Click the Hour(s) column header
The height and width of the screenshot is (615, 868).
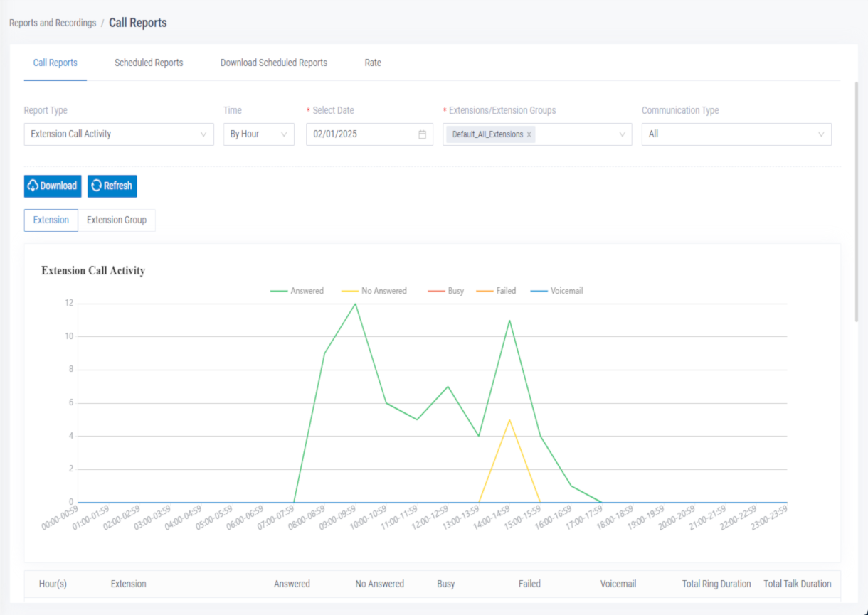pyautogui.click(x=53, y=584)
